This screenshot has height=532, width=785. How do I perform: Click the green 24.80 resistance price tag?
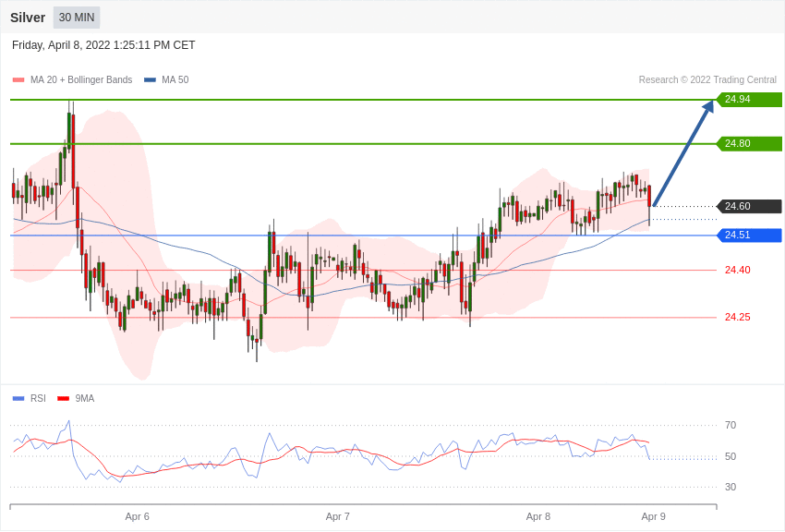[x=749, y=144]
